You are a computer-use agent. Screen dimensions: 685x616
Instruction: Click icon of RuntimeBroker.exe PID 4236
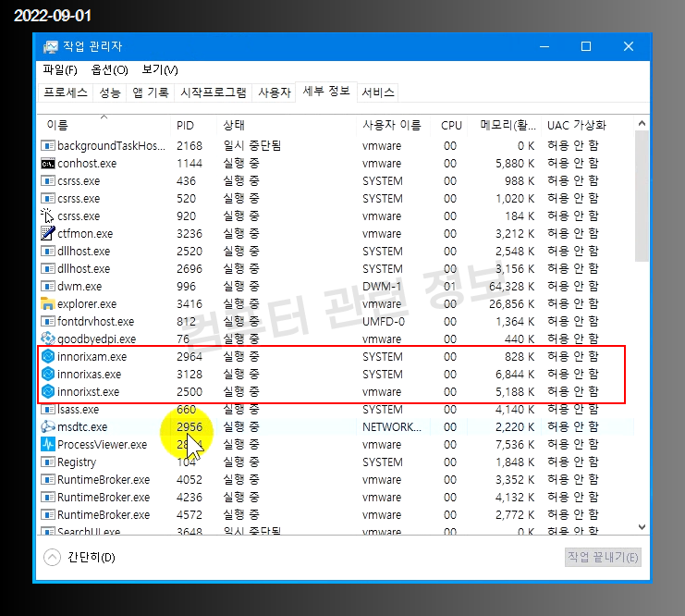pyautogui.click(x=48, y=497)
